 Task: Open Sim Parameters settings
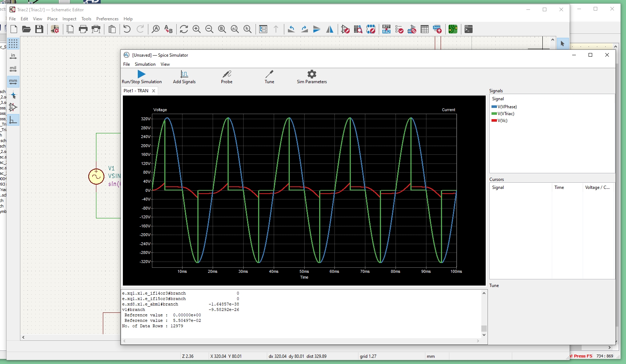click(312, 76)
